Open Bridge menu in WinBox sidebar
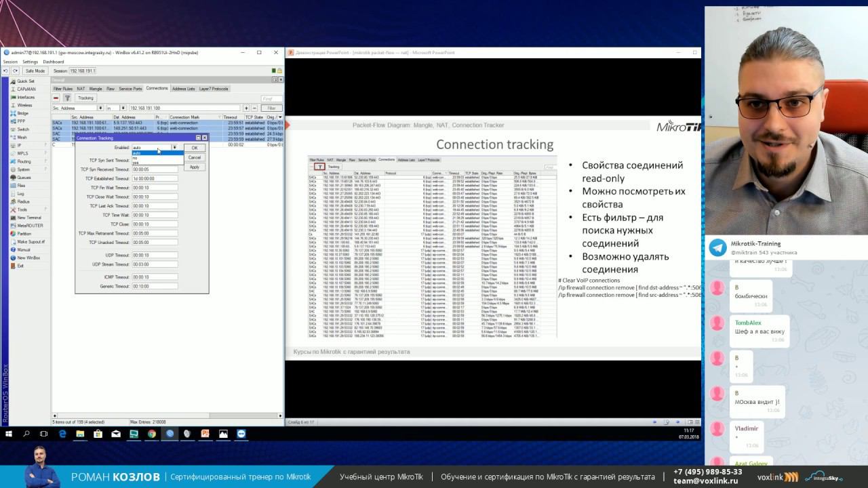868x488 pixels. coord(22,113)
